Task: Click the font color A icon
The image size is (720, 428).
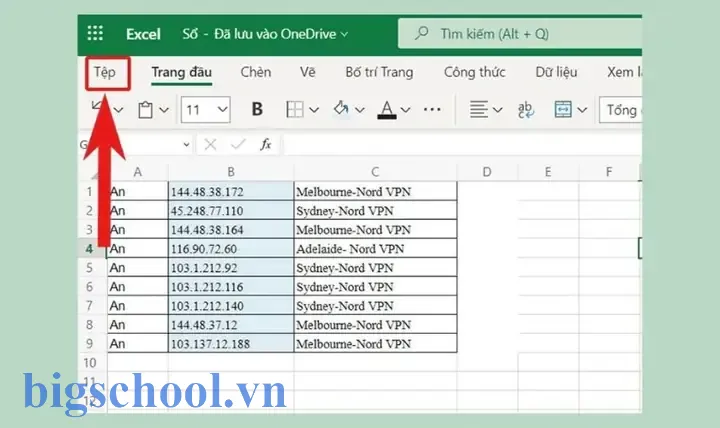Action: pyautogui.click(x=387, y=110)
